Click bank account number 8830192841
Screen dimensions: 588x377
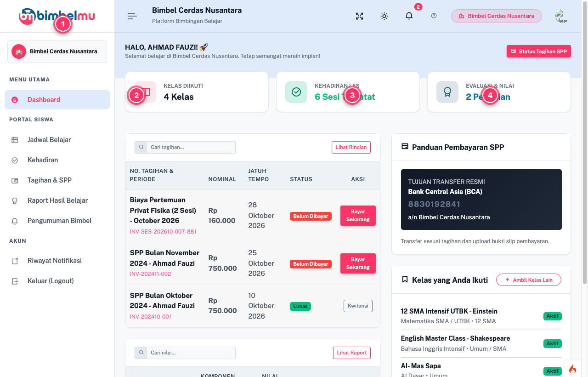tap(434, 204)
